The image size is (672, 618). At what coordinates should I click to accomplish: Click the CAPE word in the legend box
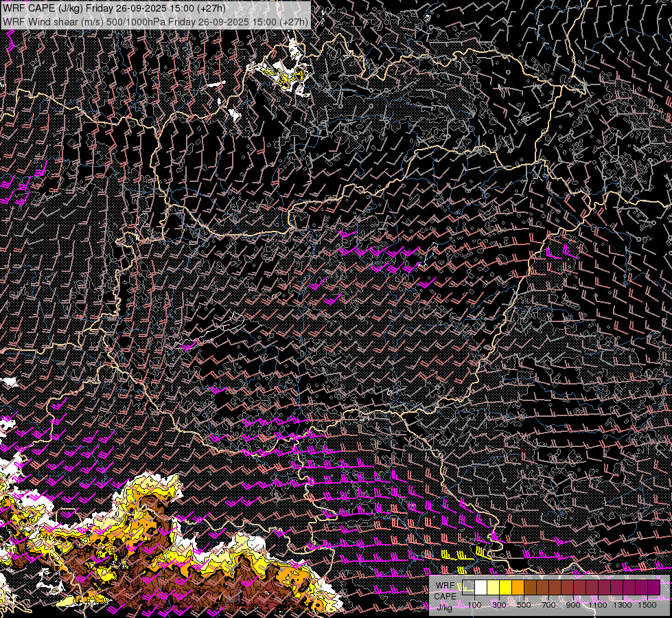(x=445, y=596)
